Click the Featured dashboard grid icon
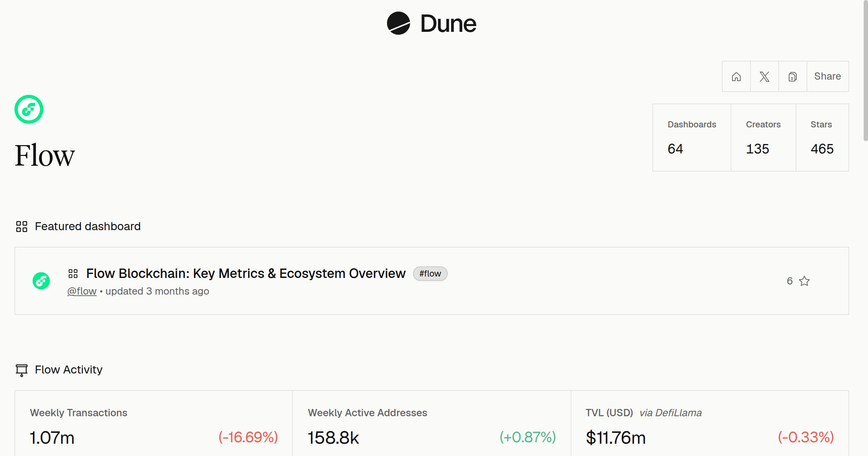 [22, 227]
